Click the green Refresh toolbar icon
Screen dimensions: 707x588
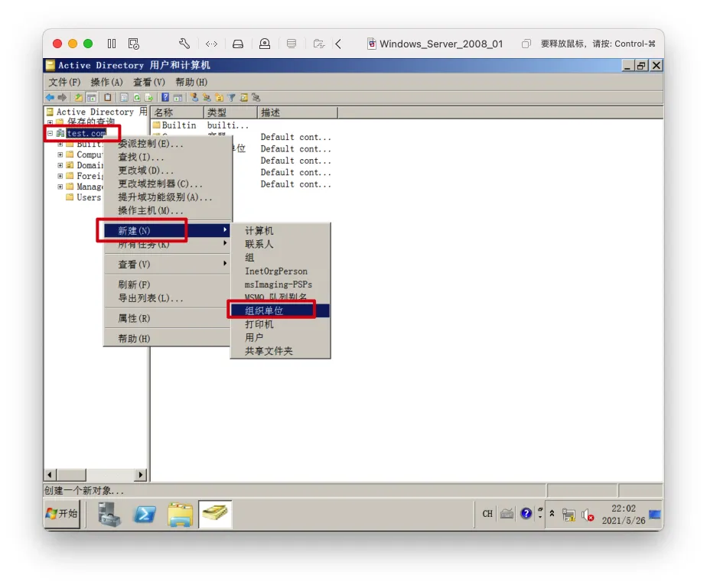click(137, 97)
